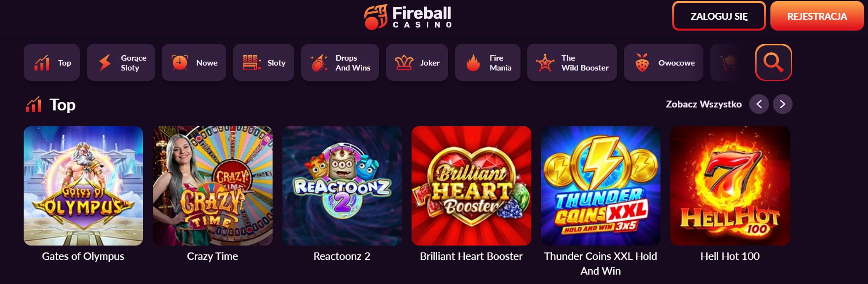
Task: Select The Wild Booster star category
Action: click(572, 62)
